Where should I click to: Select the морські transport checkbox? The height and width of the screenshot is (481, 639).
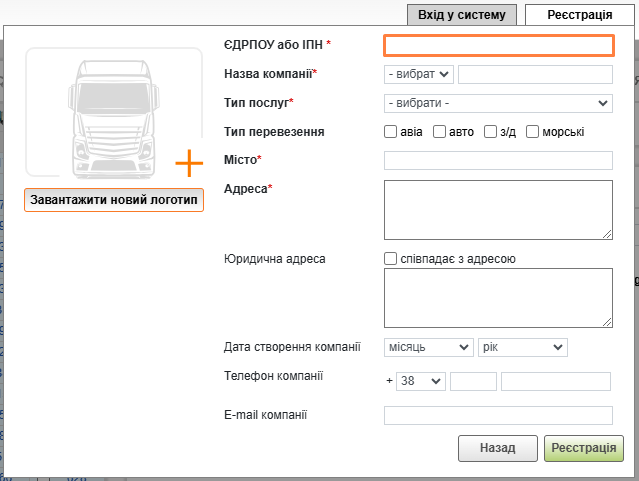point(532,132)
